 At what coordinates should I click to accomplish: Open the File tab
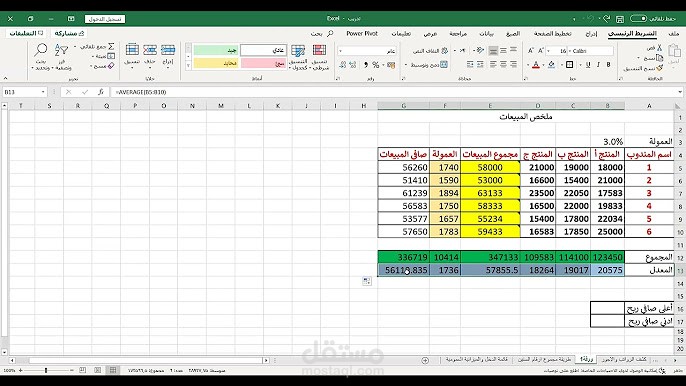(674, 34)
